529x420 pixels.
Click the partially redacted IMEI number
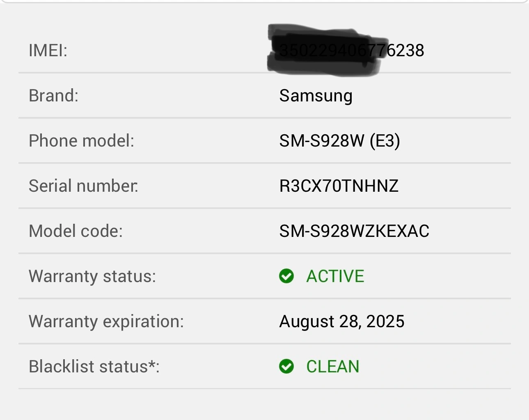tap(352, 50)
